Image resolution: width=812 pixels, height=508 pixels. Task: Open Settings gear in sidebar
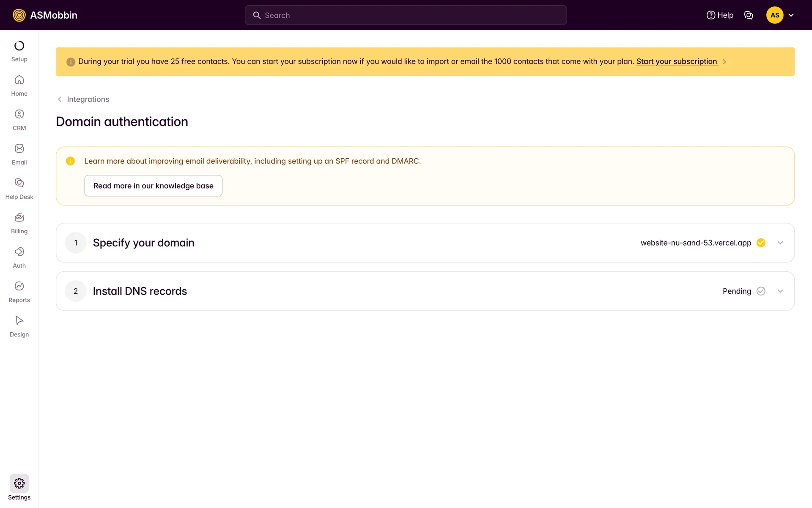click(19, 483)
